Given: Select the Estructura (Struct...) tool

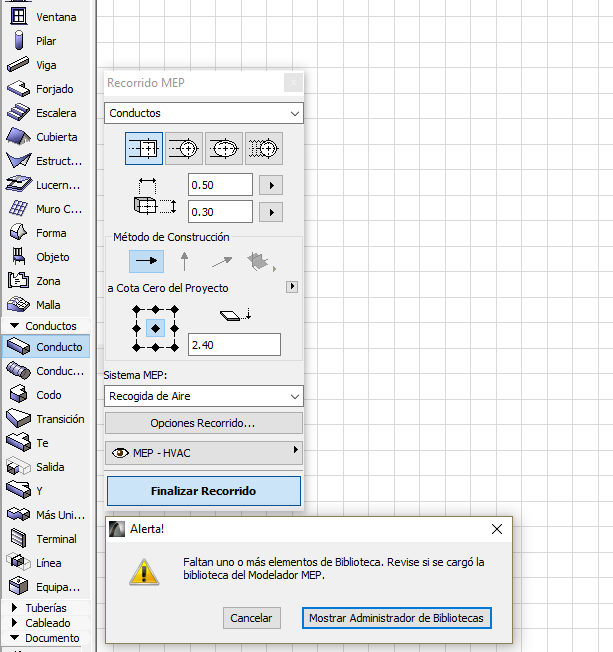Looking at the screenshot, I should click(46, 161).
